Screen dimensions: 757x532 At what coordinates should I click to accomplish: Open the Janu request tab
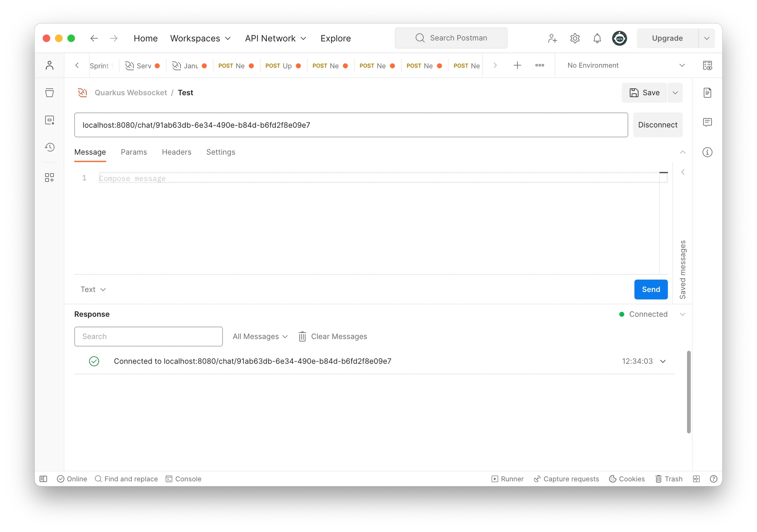pos(189,65)
